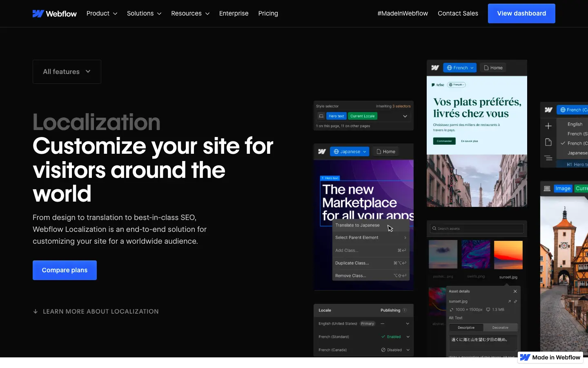Select the Descriptive alt text option

466,328
